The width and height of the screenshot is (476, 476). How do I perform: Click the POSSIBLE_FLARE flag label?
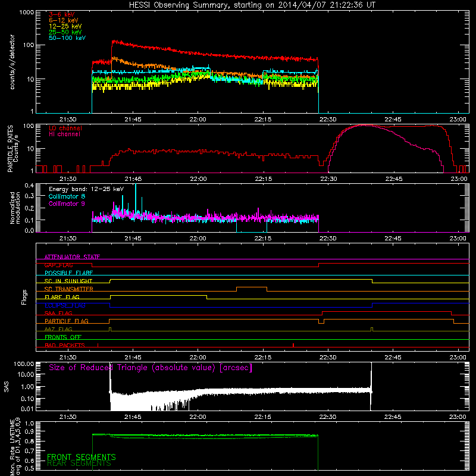(x=68, y=273)
